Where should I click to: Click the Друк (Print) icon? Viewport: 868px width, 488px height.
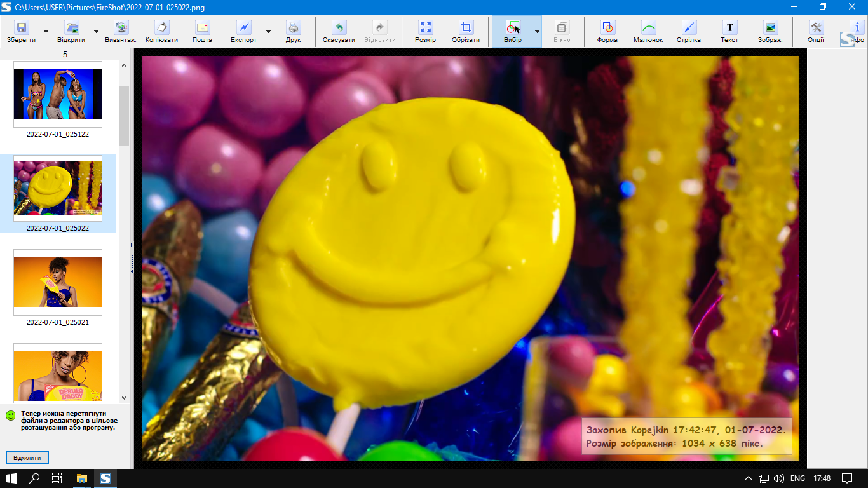click(x=293, y=31)
